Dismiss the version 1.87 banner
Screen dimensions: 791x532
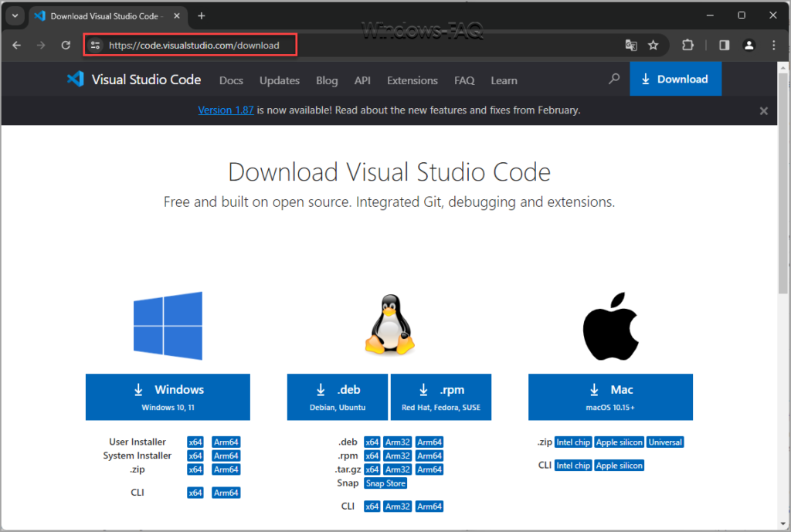coord(764,111)
